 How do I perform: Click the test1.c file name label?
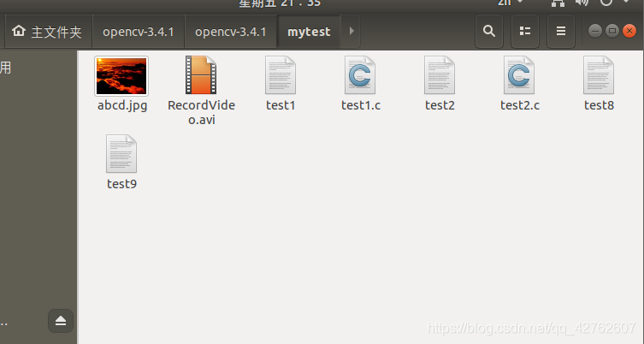coord(361,105)
